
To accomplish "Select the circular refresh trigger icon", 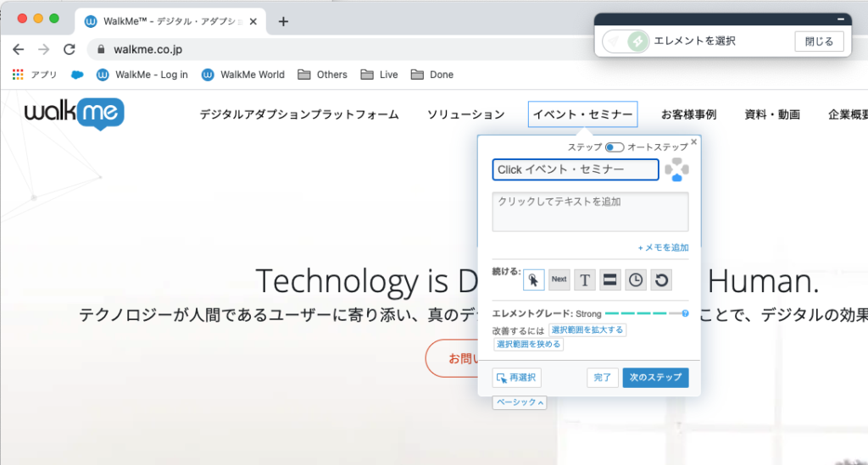I will 661,280.
